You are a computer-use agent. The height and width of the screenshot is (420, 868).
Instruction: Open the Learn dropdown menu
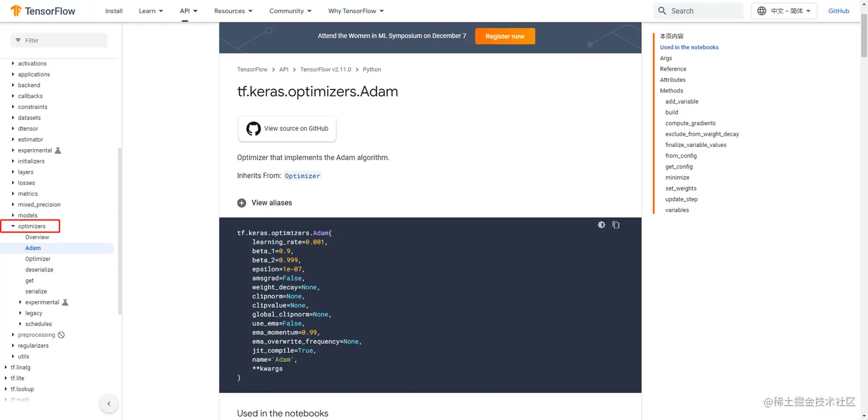coord(151,11)
